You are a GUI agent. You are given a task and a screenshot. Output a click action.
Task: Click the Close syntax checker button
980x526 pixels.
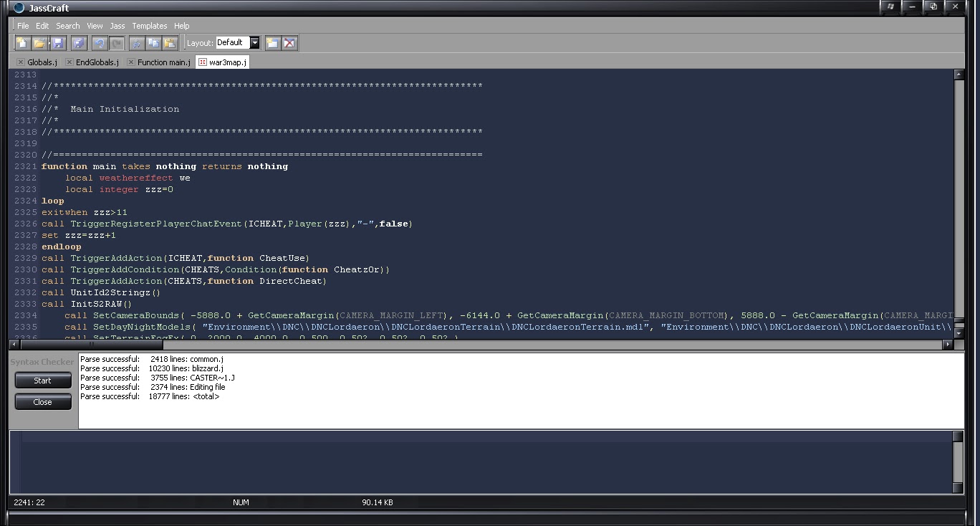tap(43, 402)
